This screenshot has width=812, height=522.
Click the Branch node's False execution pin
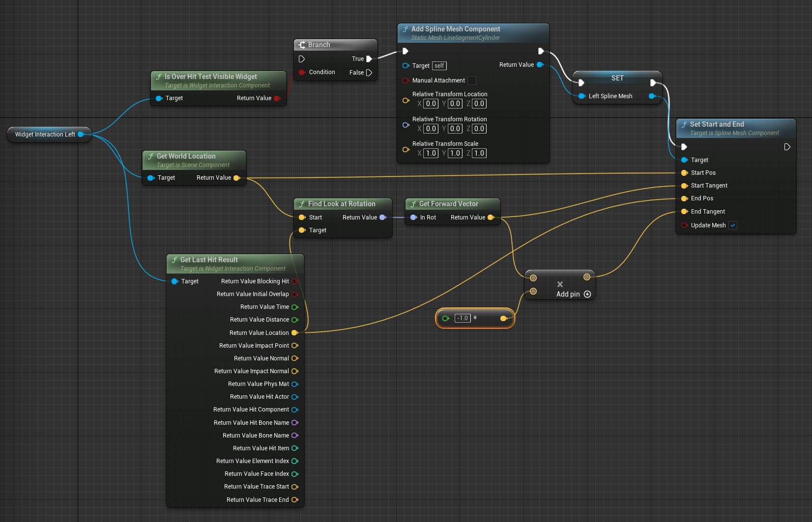pos(369,73)
